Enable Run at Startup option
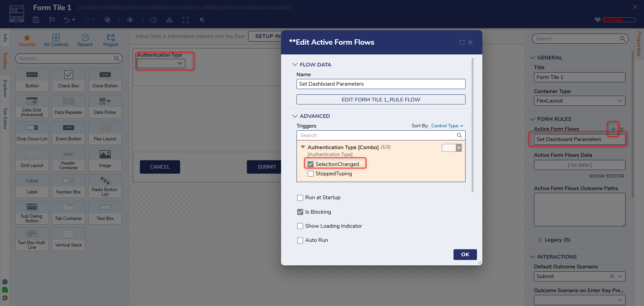Image resolution: width=644 pixels, height=306 pixels. (300, 198)
